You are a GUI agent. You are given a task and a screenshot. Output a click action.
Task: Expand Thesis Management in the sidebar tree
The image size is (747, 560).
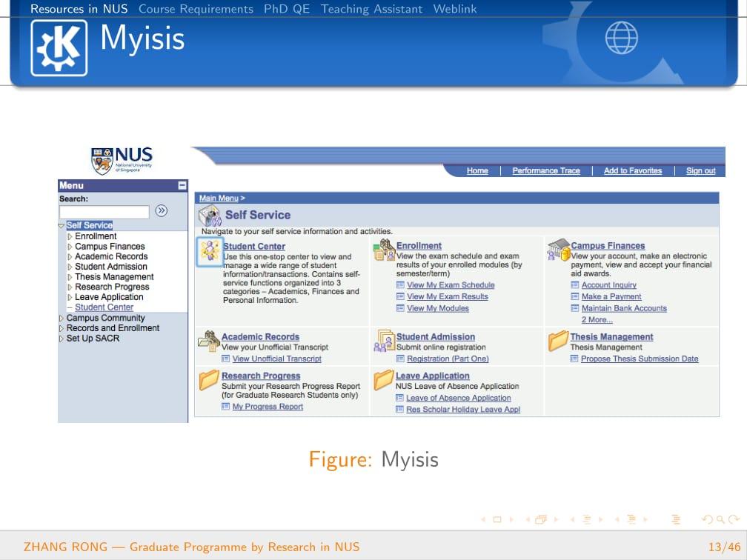(70, 277)
